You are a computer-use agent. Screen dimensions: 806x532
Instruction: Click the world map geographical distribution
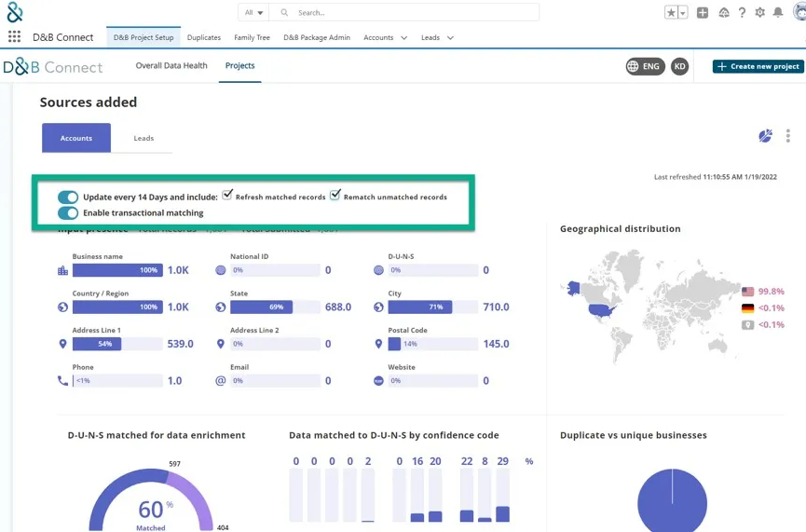click(x=650, y=307)
